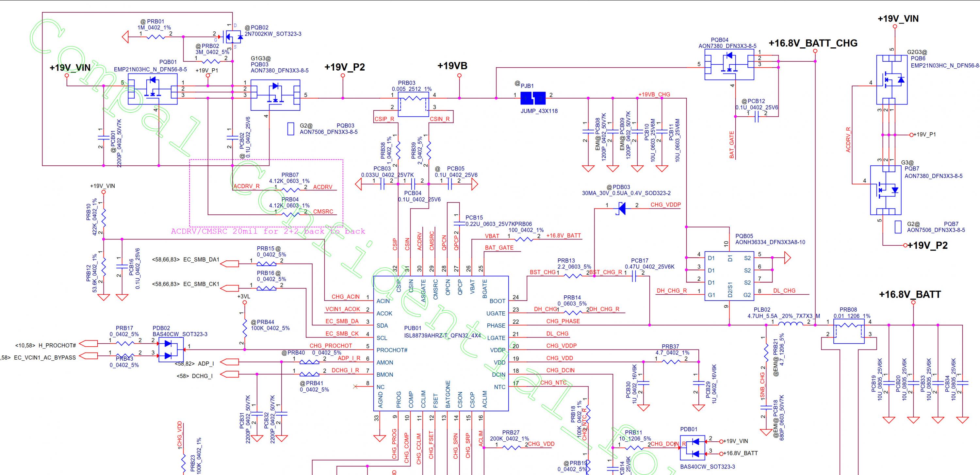
Task: Select the EC_SMB_DA1 off-page connector
Action: 230,263
